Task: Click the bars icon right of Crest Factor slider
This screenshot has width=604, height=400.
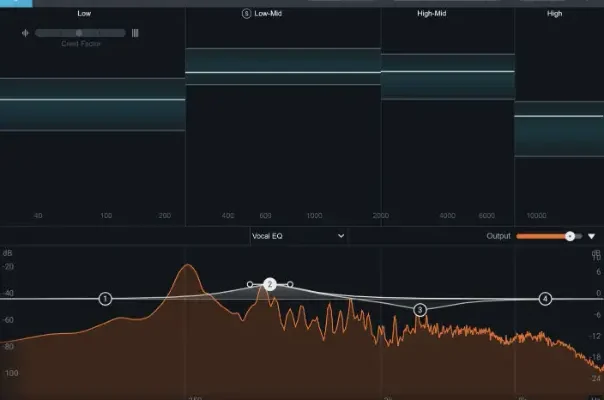Action: pyautogui.click(x=135, y=33)
